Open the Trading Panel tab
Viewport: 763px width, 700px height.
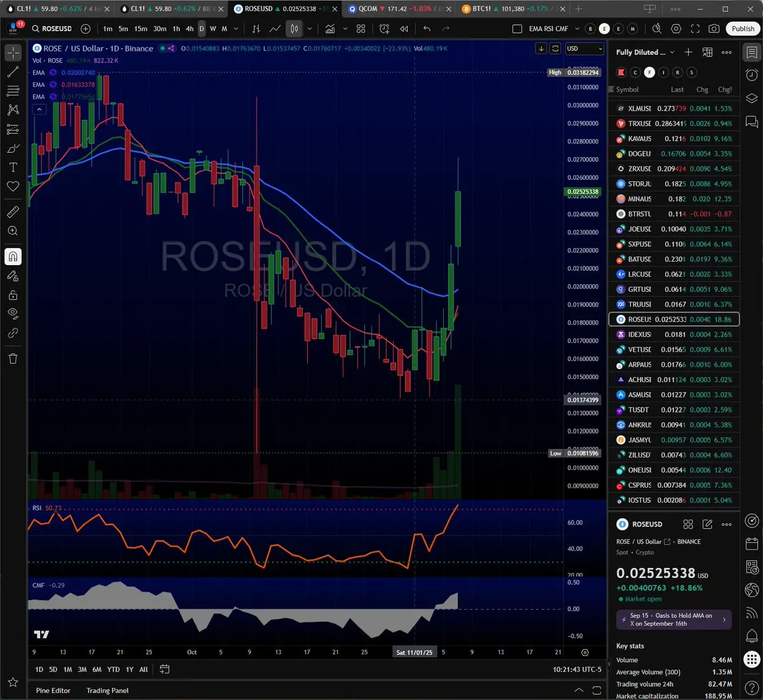107,690
